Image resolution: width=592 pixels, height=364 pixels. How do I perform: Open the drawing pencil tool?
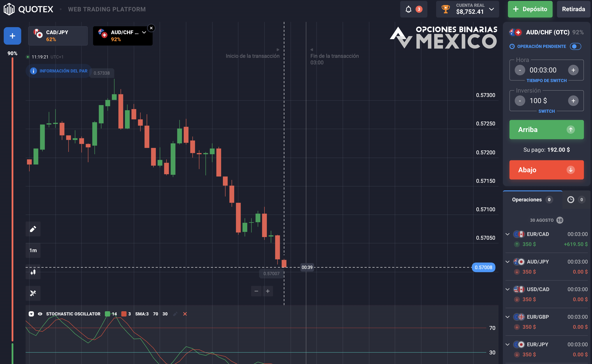click(x=33, y=229)
